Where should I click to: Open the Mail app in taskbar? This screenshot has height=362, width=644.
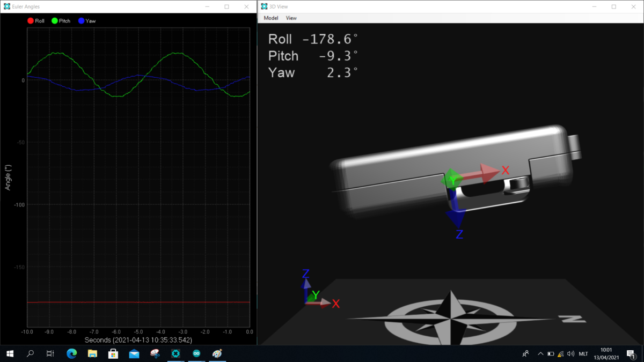click(134, 354)
